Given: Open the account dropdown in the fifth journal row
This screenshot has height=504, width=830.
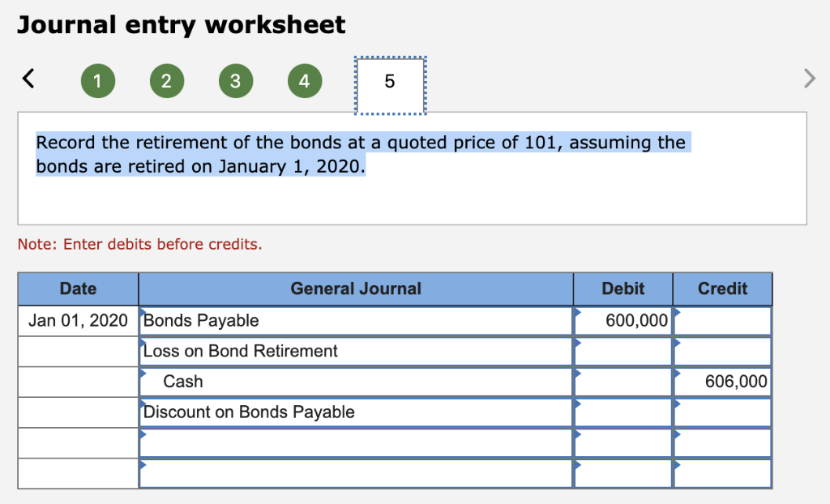Looking at the screenshot, I should click(x=144, y=436).
